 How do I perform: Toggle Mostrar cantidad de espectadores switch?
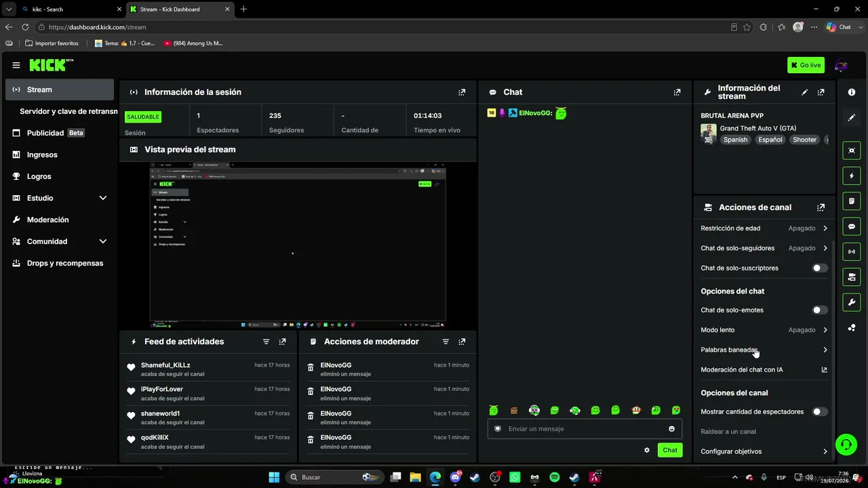[820, 411]
